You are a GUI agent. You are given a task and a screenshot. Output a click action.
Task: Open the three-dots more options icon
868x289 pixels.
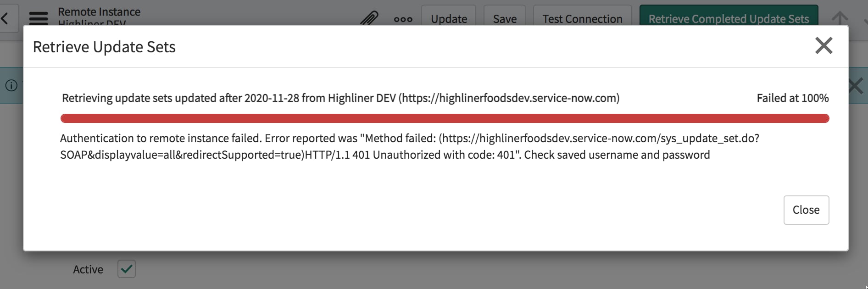click(403, 19)
